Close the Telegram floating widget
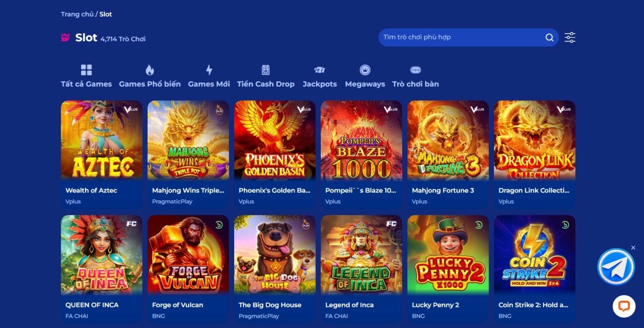 pos(633,248)
